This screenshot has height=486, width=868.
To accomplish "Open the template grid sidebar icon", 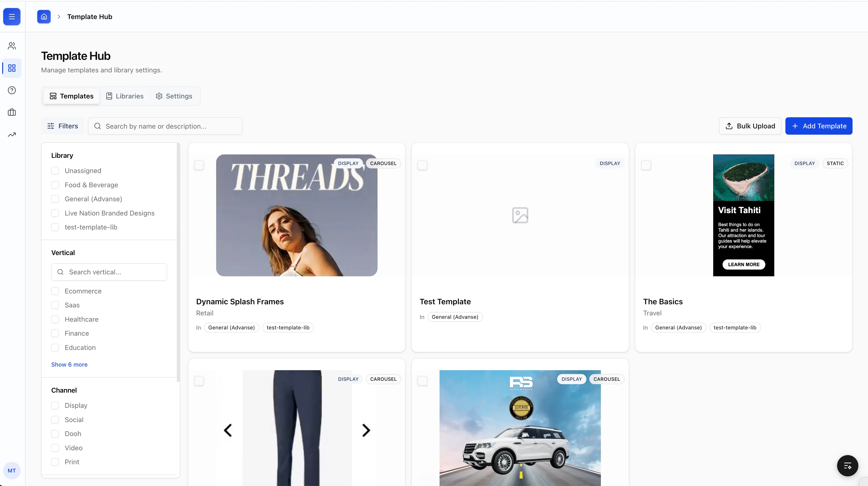I will 12,68.
